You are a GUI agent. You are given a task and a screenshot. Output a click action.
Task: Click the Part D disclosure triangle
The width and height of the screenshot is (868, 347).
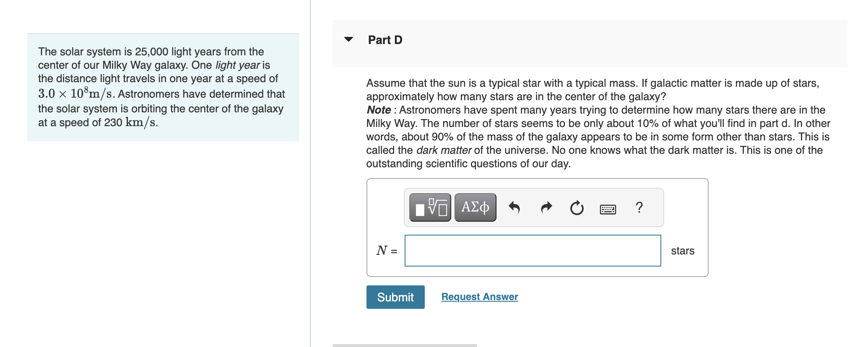(349, 39)
